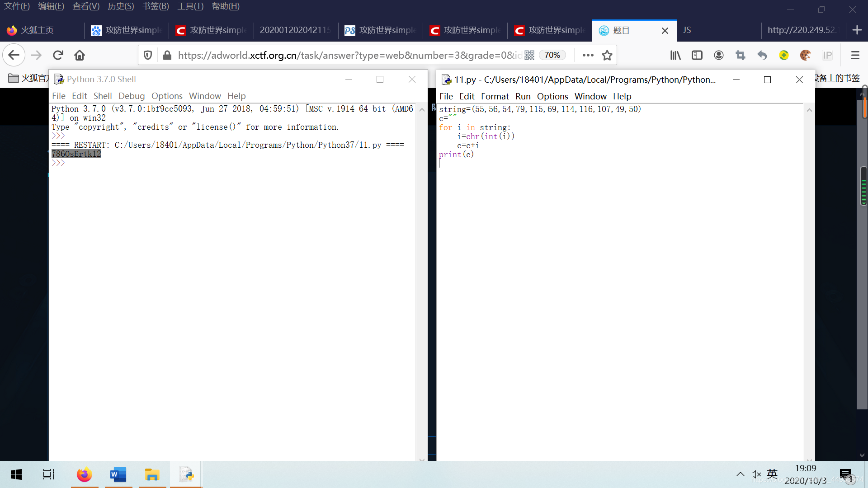Switch the input language indicator 英
Screen dimensions: 868x488
(772, 474)
